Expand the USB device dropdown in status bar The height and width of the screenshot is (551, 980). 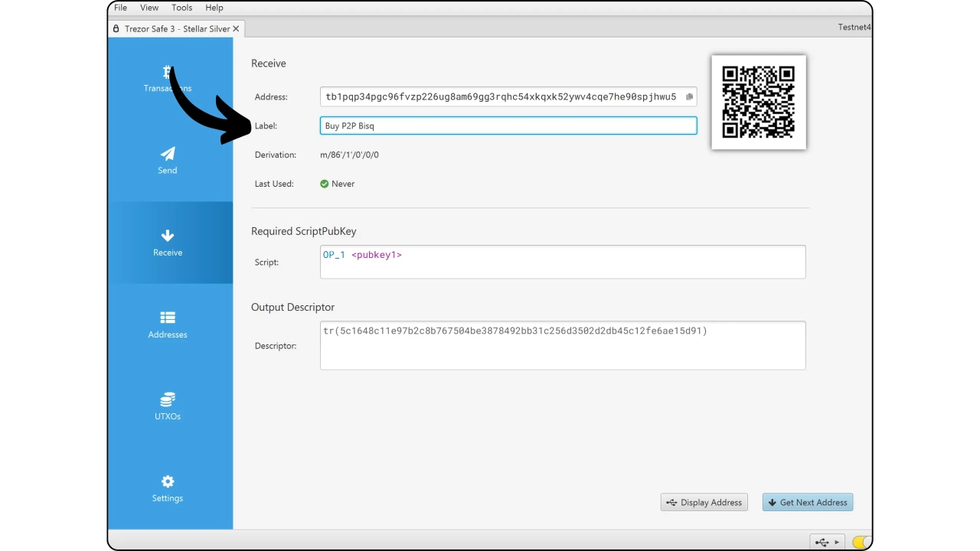pos(827,542)
